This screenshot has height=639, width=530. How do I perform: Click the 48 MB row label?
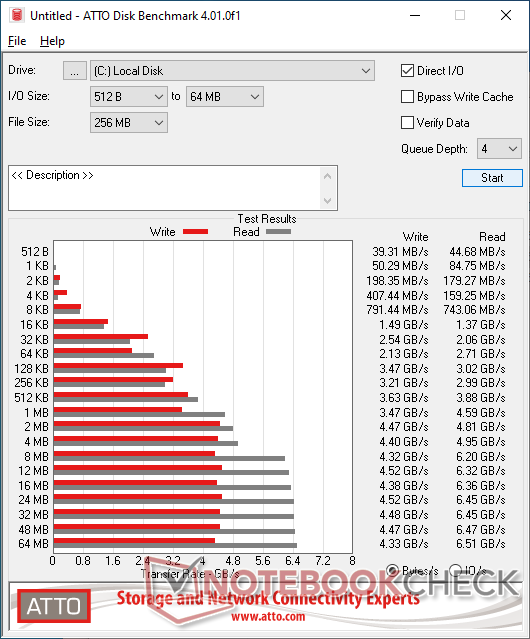[x=33, y=530]
